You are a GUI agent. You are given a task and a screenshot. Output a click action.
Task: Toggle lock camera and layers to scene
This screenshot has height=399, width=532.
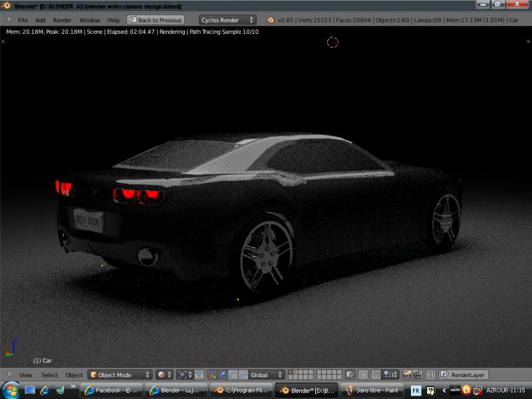coord(350,374)
